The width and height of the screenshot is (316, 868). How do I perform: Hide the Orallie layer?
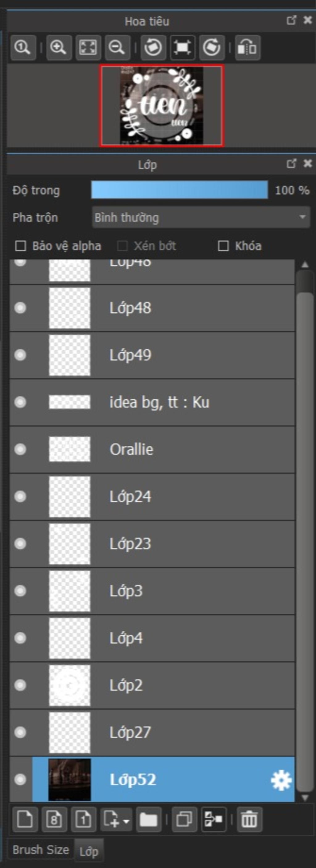(x=21, y=449)
